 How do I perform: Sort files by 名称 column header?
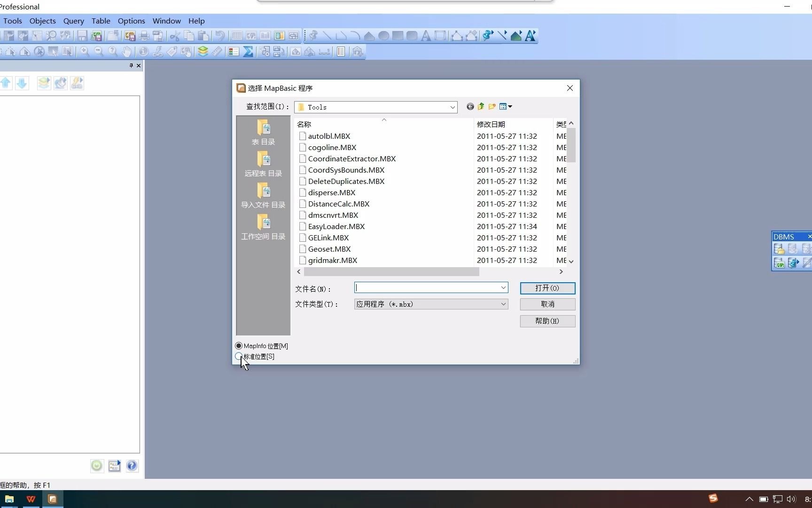(x=384, y=124)
